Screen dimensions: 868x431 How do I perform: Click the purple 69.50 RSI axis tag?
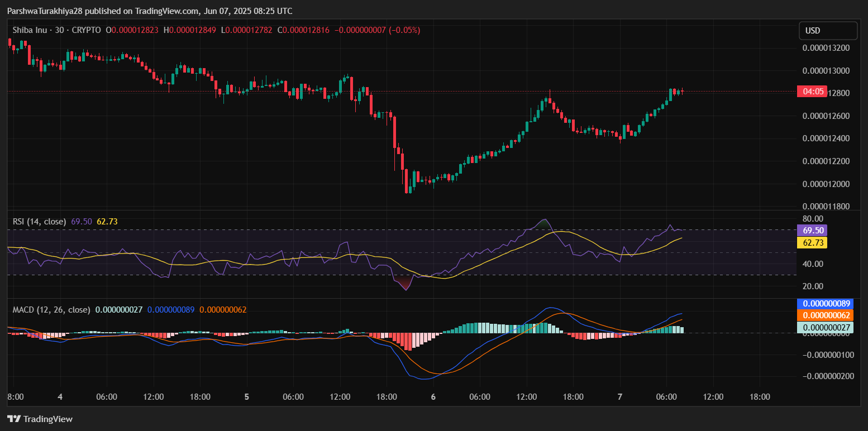point(812,230)
